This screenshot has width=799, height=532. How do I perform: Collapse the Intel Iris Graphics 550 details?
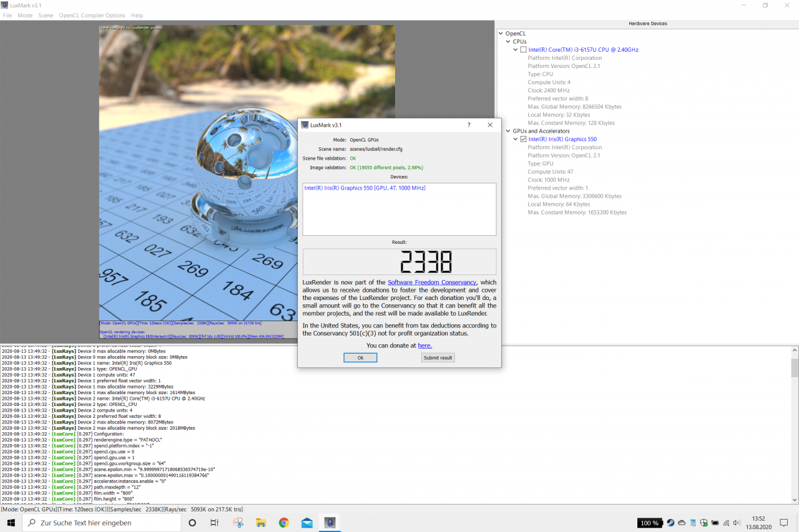coord(516,139)
